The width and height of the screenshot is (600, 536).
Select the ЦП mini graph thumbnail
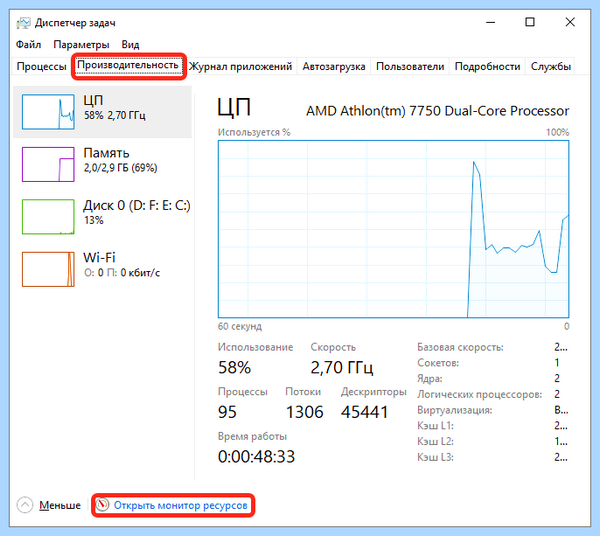48,112
